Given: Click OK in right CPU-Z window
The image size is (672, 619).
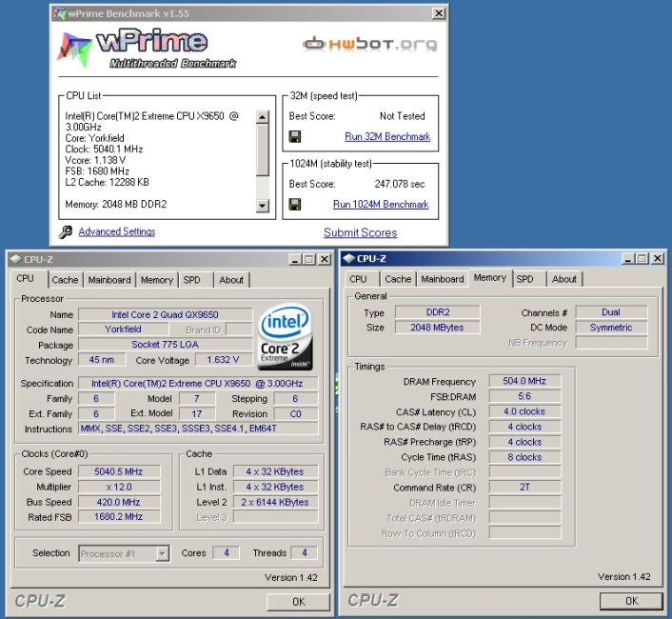Looking at the screenshot, I should 631,601.
